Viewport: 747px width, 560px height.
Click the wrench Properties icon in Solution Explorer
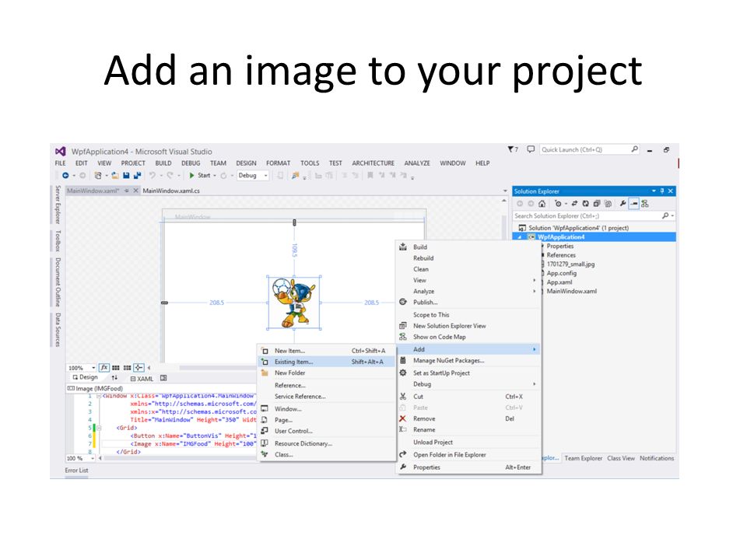[x=622, y=204]
